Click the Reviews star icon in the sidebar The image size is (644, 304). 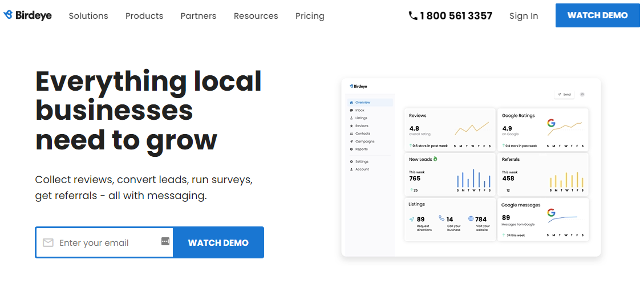click(351, 125)
